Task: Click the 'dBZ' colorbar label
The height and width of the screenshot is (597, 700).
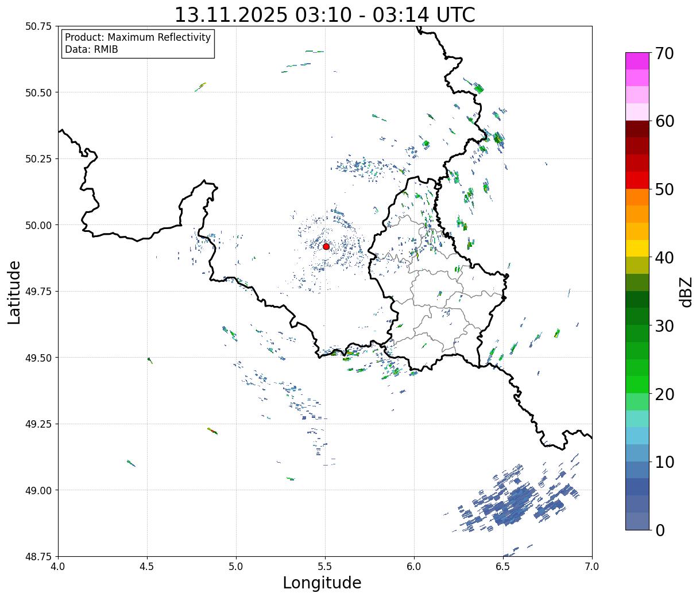Action: (686, 292)
